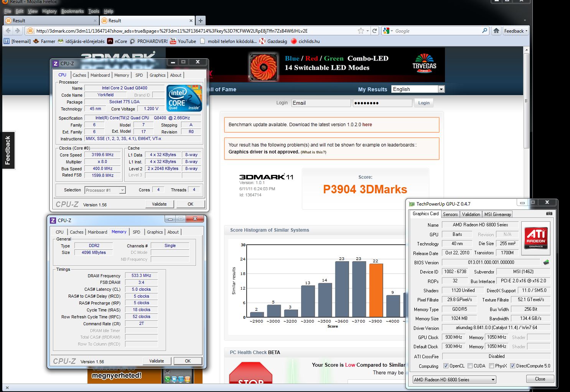Open the MSI Giveaway tab in GPU-Z

(x=498, y=214)
